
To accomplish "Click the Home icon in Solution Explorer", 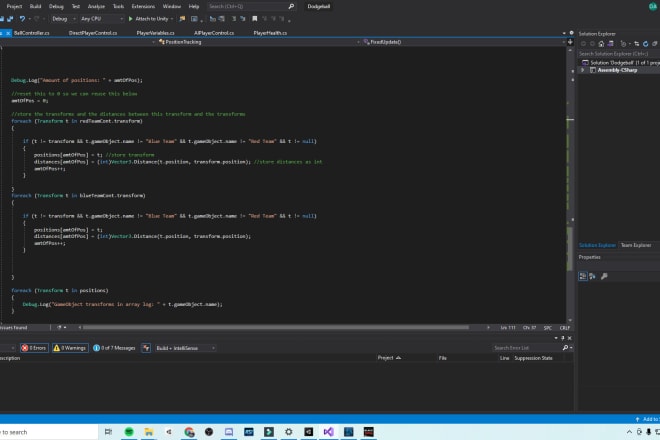I will coord(601,44).
